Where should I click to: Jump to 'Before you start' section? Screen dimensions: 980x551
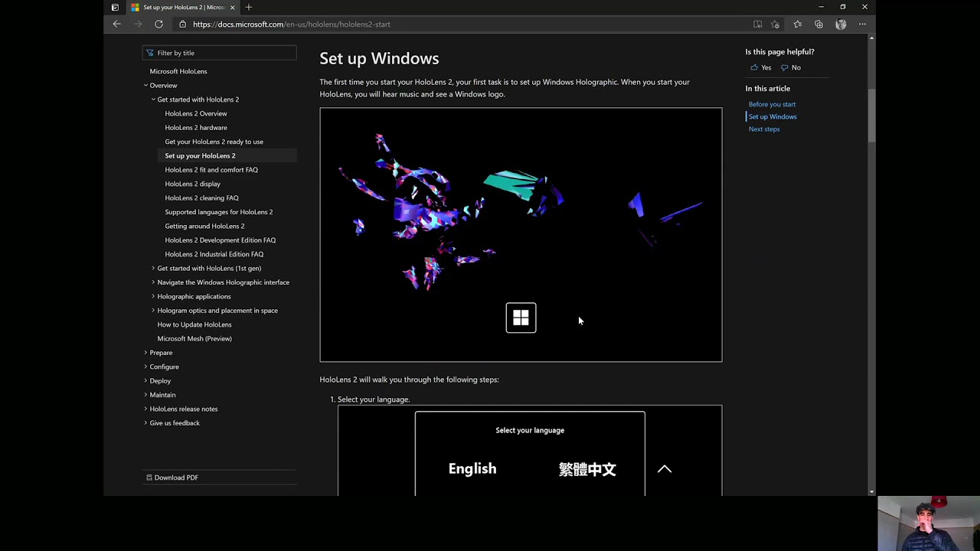click(772, 104)
